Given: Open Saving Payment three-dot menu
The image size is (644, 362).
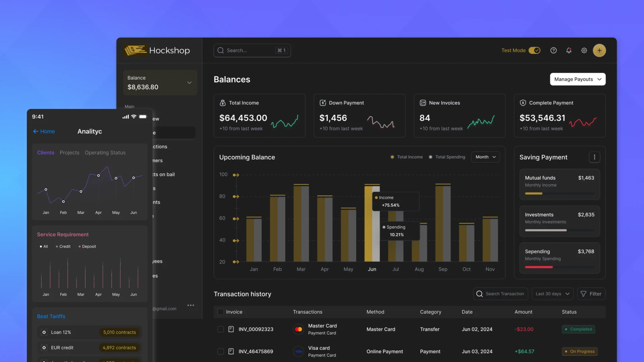Looking at the screenshot, I should coord(594,157).
